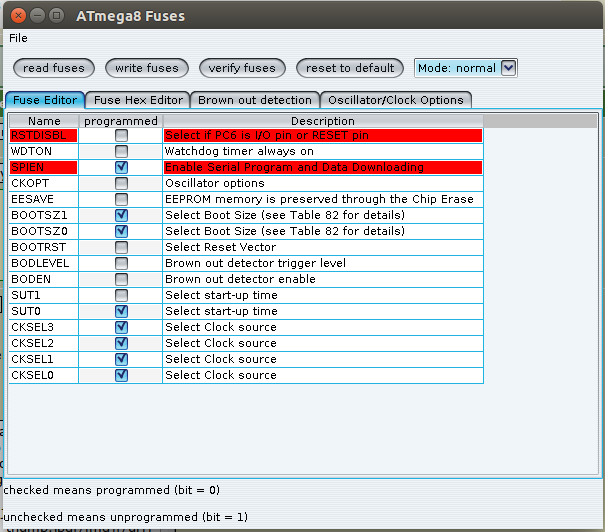Check the BOOTRST programmed checkbox
The height and width of the screenshot is (532, 605).
(121, 247)
